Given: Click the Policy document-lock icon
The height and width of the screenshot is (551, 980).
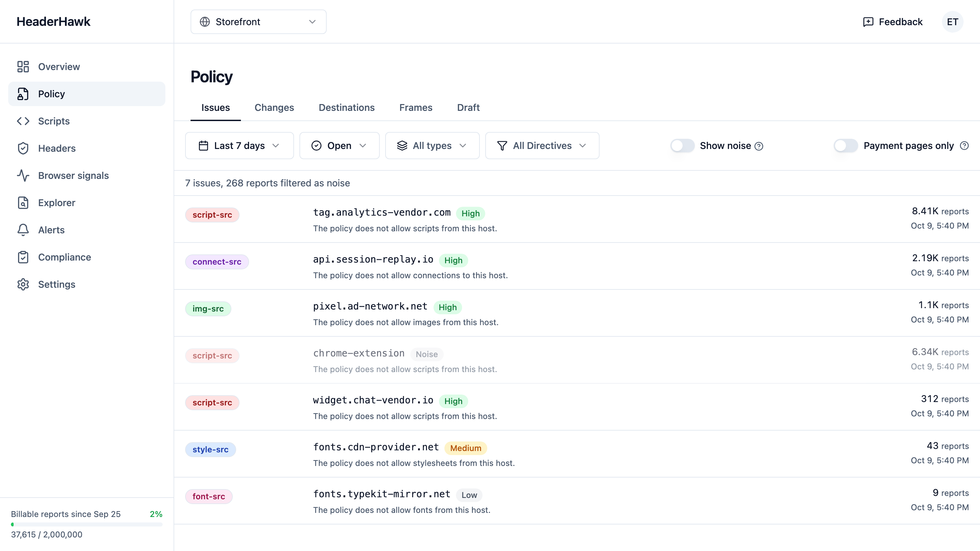Looking at the screenshot, I should tap(23, 94).
